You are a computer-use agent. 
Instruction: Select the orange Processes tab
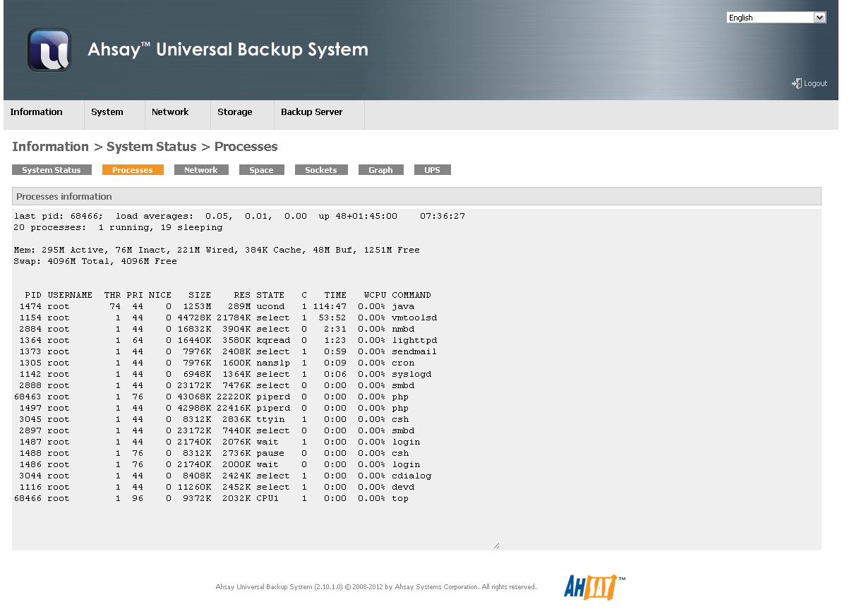[133, 170]
